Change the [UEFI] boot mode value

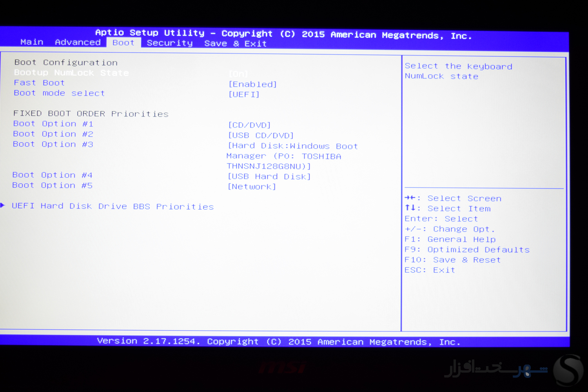coord(244,94)
